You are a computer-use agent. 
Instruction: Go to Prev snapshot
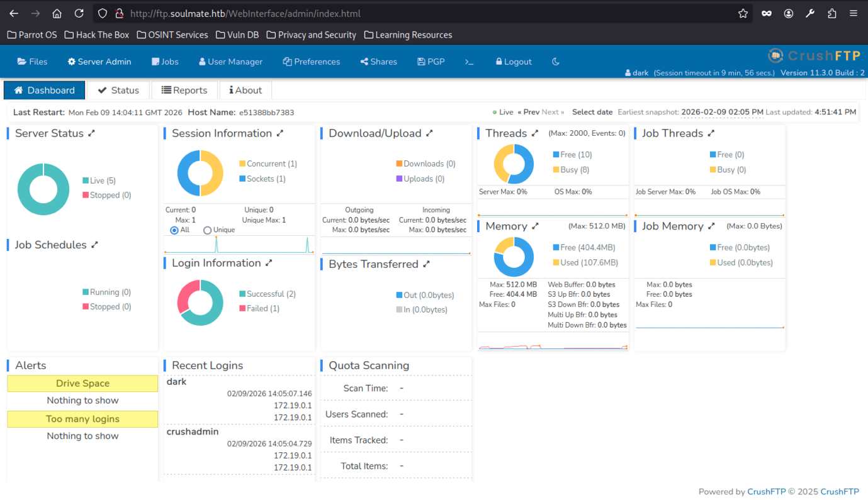point(528,112)
